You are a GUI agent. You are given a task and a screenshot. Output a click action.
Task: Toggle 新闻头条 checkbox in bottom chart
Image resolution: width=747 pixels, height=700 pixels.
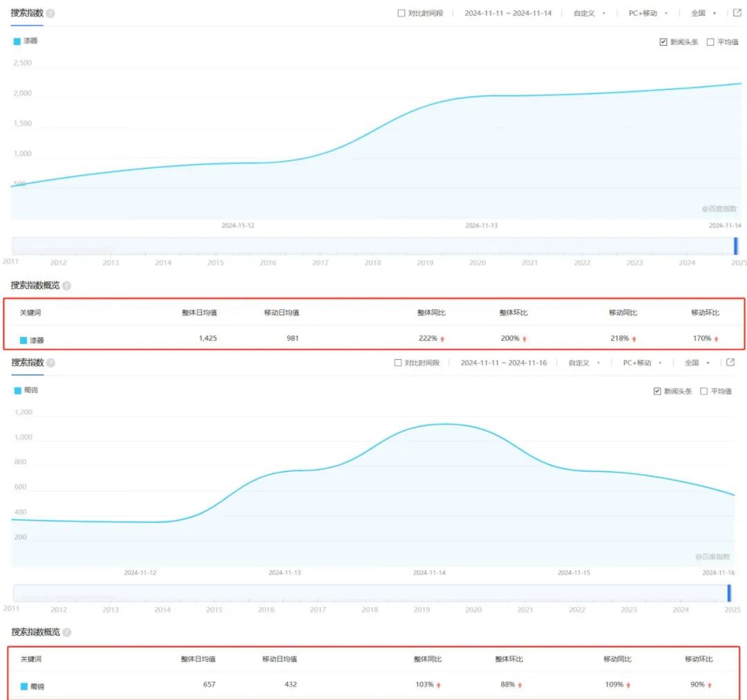(657, 392)
